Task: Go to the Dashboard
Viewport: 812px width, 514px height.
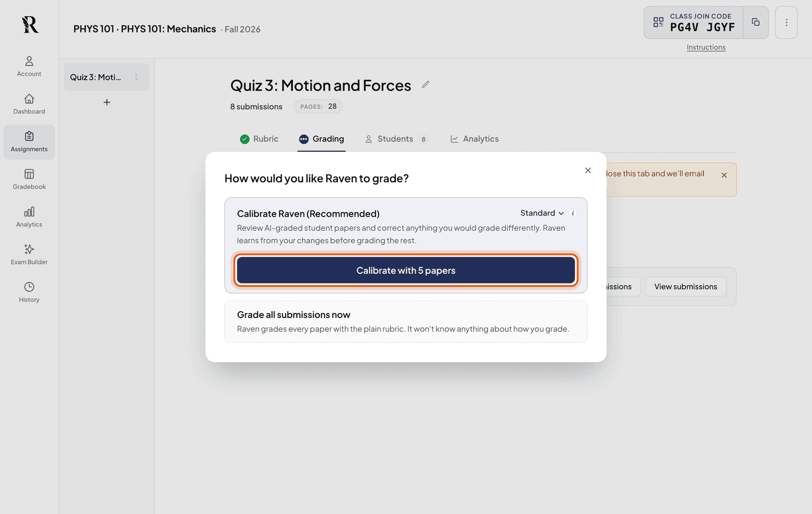Action: pyautogui.click(x=29, y=104)
